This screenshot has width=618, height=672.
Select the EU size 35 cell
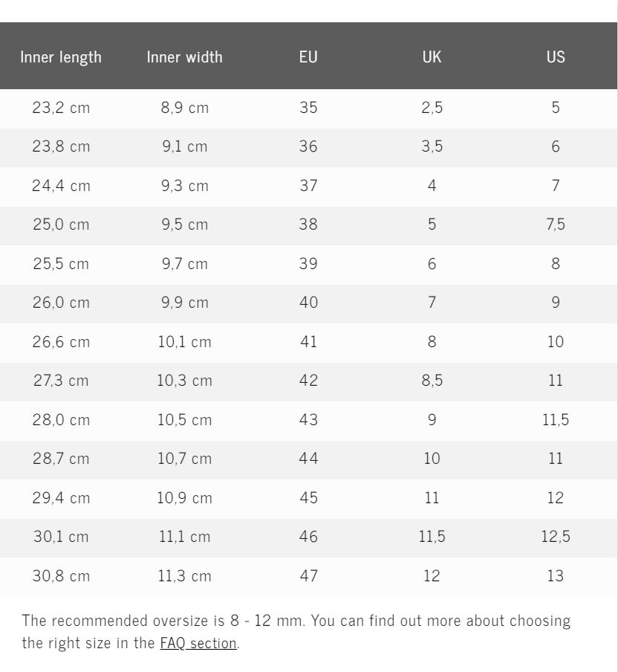[308, 108]
